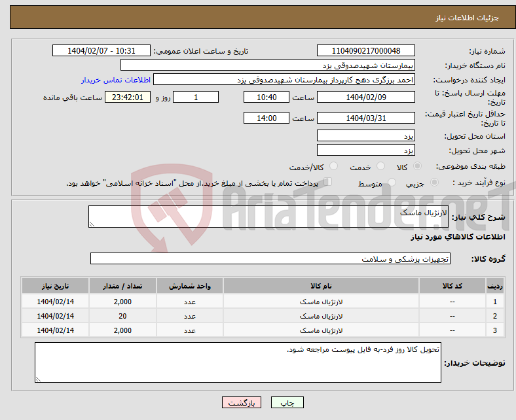Click the remaining time countdown 23:42:01

point(128,97)
